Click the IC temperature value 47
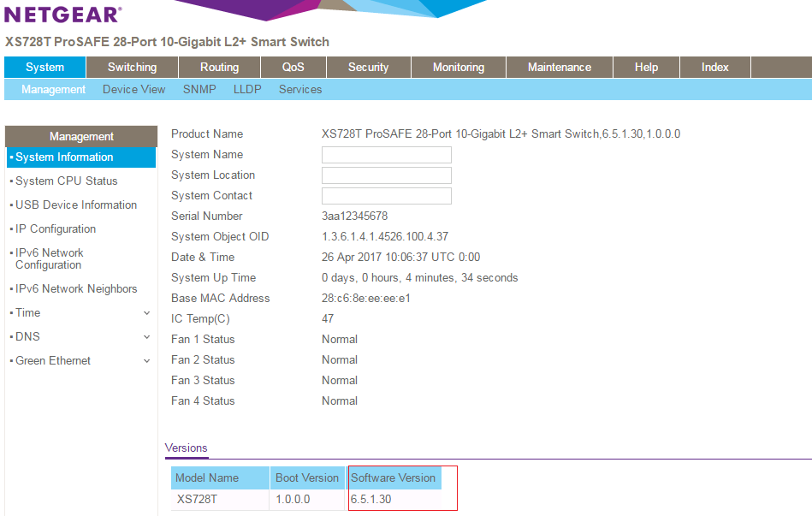 [x=328, y=318]
